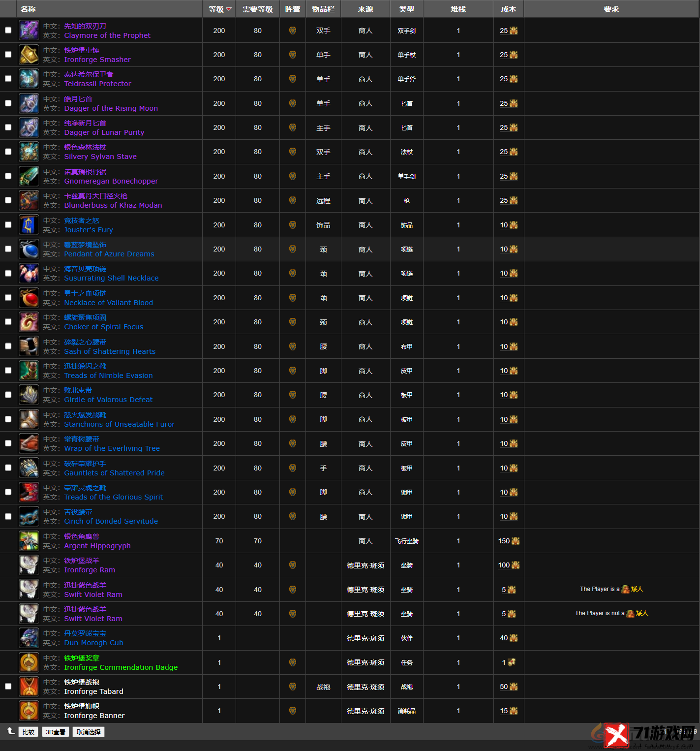
Task: Click the Blunderbuss of Khaz Modan icon
Action: point(29,200)
